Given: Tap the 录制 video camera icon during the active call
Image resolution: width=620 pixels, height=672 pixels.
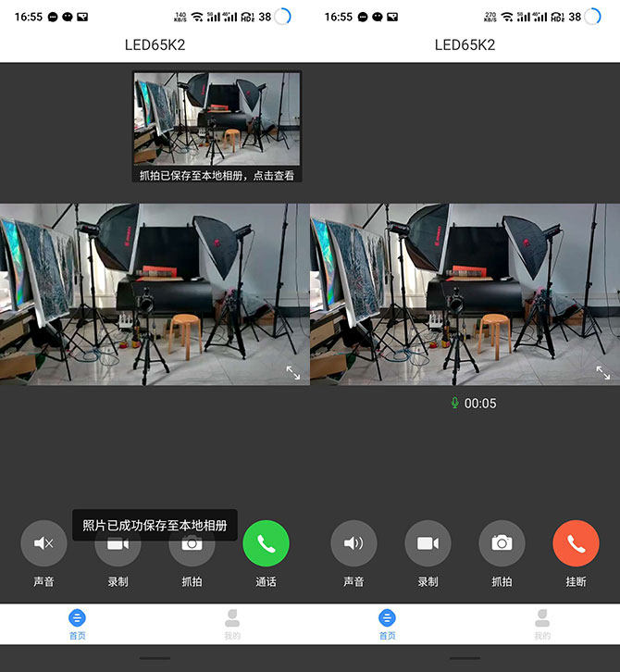Looking at the screenshot, I should pos(428,543).
